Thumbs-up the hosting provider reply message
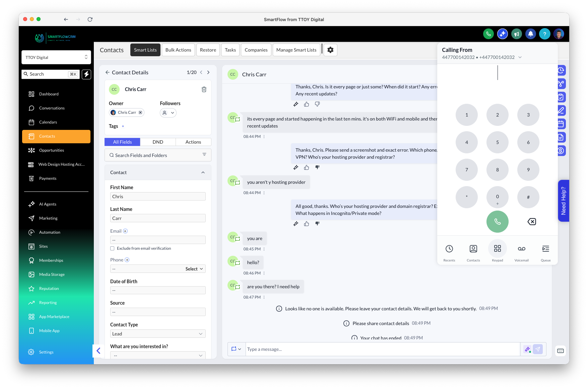Image resolution: width=588 pixels, height=389 pixels. 307,224
